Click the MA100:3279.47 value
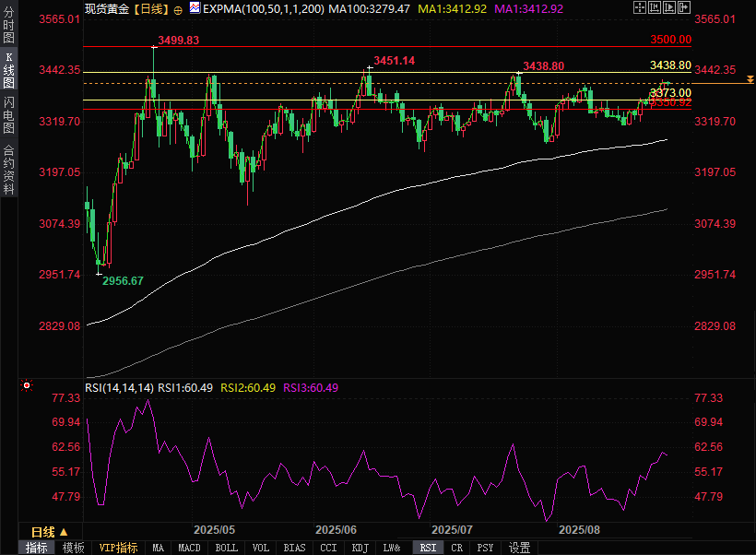The height and width of the screenshot is (555, 756). pyautogui.click(x=370, y=8)
